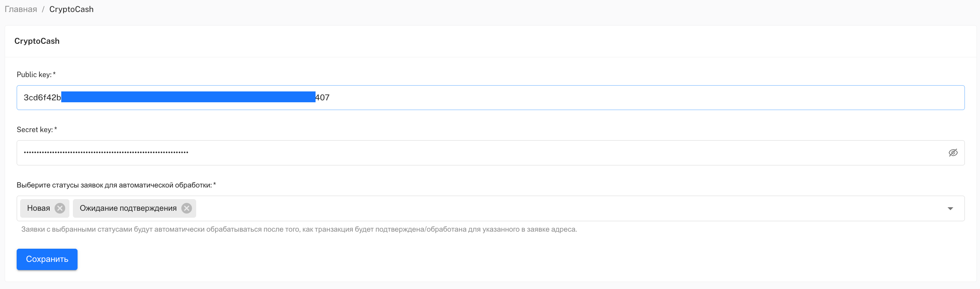The image size is (980, 289).
Task: Click the Сохранить button
Action: click(x=47, y=259)
